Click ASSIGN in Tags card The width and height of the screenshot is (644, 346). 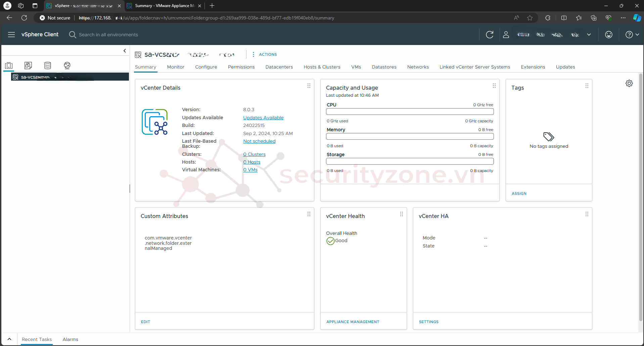(x=519, y=193)
